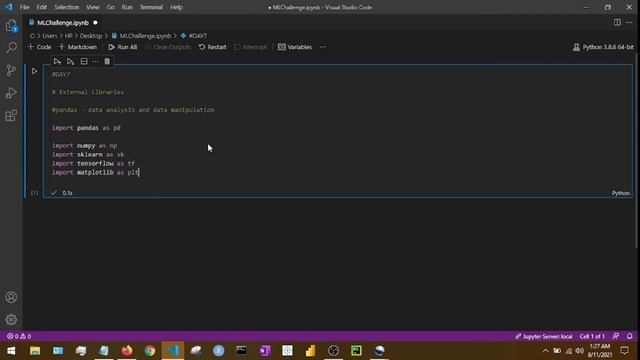Image resolution: width=640 pixels, height=360 pixels.
Task: Open the Windows Start menu
Action: coord(11,351)
